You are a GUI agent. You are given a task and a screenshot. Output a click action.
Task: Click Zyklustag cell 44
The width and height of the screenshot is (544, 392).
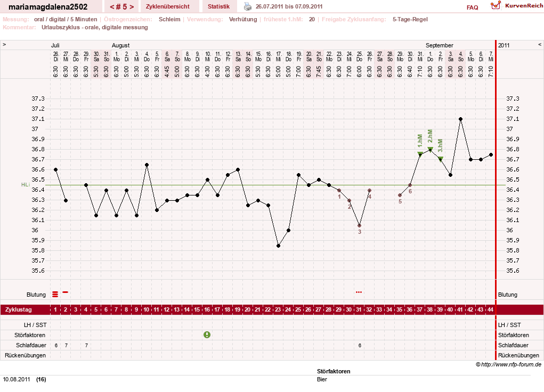(x=490, y=309)
